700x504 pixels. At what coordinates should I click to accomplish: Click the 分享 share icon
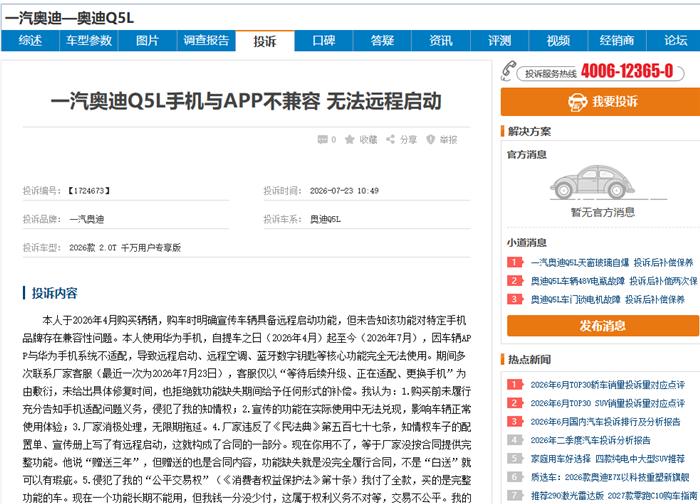[391, 140]
